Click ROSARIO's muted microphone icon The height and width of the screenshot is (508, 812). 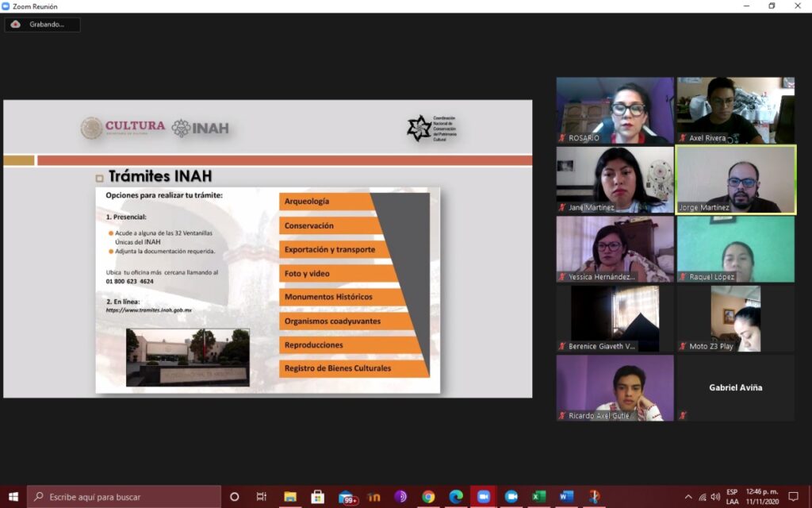coord(562,138)
